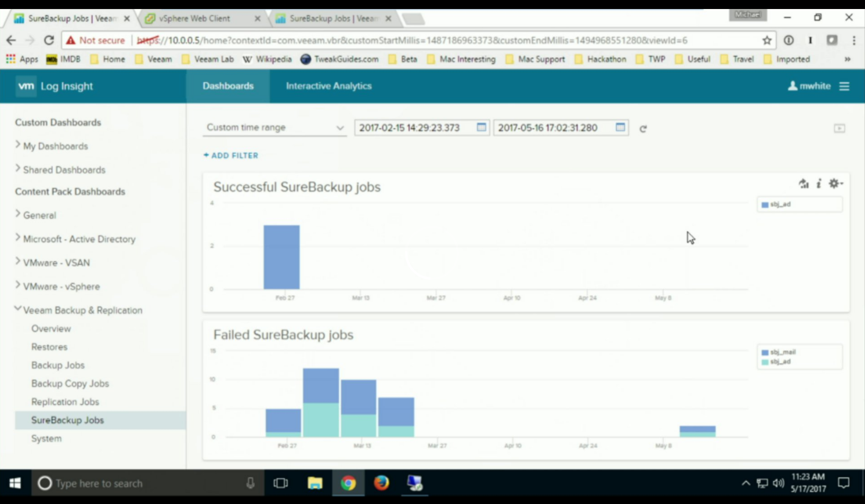Show info for Successful SureBackup jobs widget
The image size is (865, 504).
(819, 184)
